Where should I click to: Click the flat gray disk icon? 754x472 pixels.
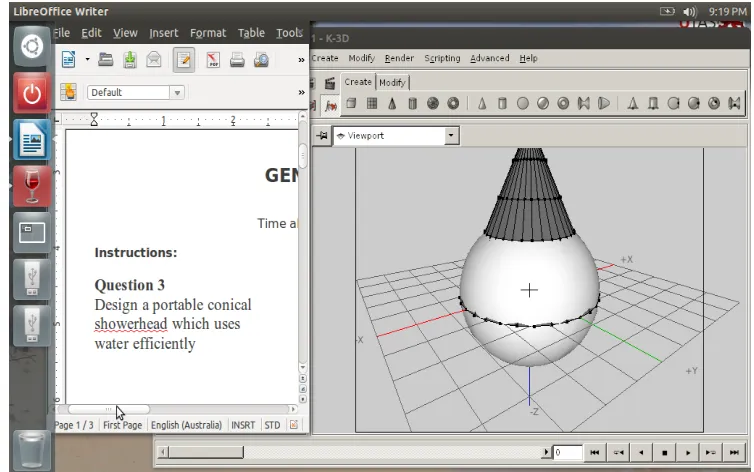pos(523,103)
